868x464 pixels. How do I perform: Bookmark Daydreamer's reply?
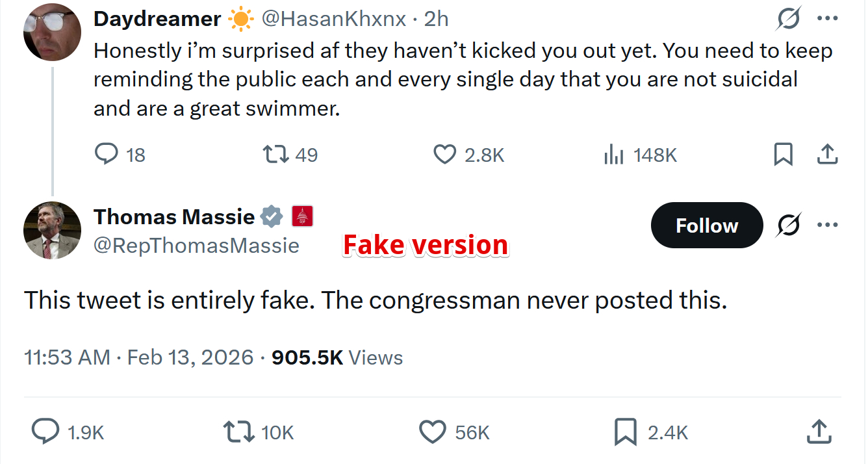click(783, 155)
